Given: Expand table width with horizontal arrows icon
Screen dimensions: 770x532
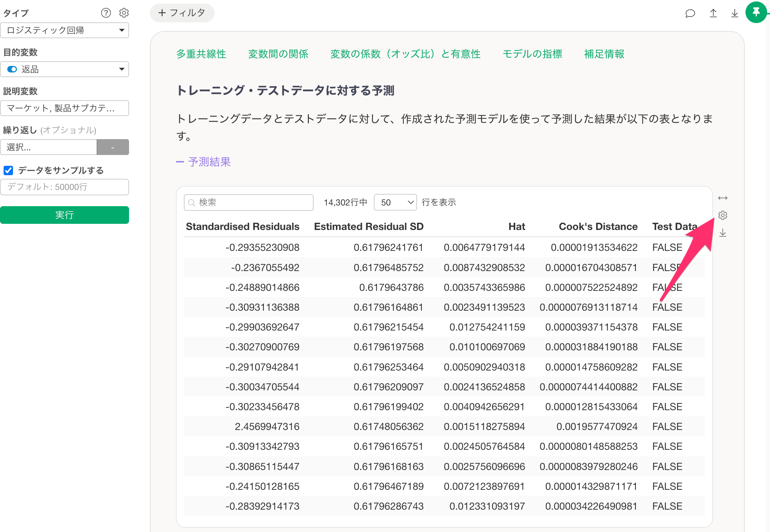Looking at the screenshot, I should [723, 198].
